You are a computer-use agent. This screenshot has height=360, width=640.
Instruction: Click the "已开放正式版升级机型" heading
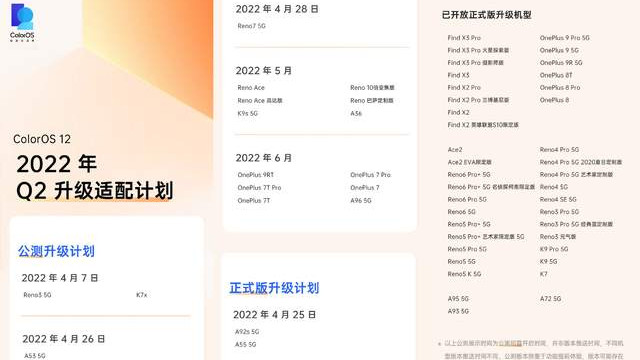pyautogui.click(x=487, y=15)
